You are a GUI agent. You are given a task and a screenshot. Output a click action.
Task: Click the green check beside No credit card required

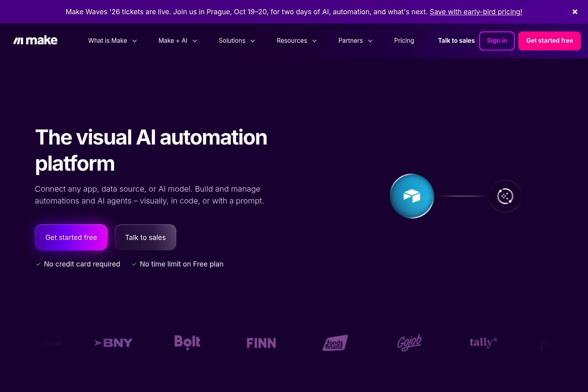coord(38,264)
